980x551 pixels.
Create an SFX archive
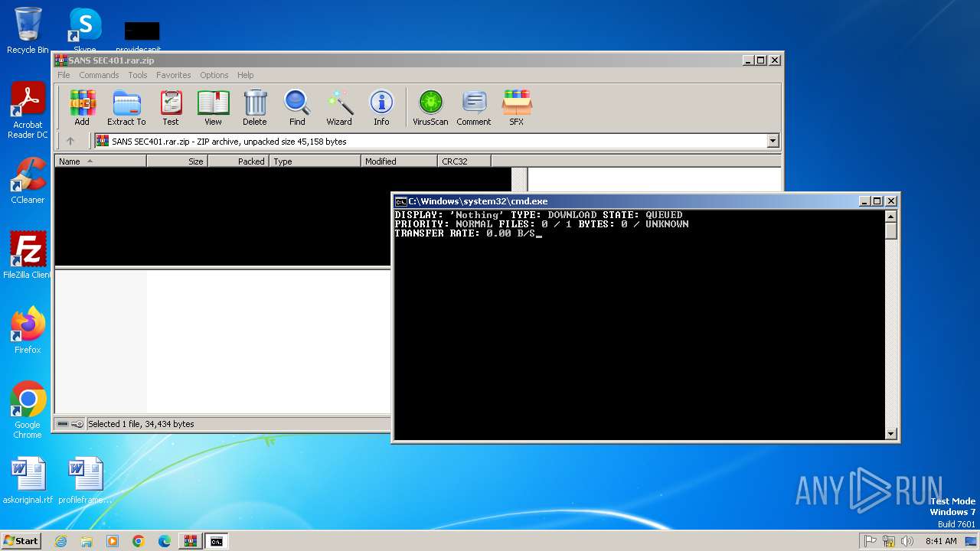coord(517,108)
